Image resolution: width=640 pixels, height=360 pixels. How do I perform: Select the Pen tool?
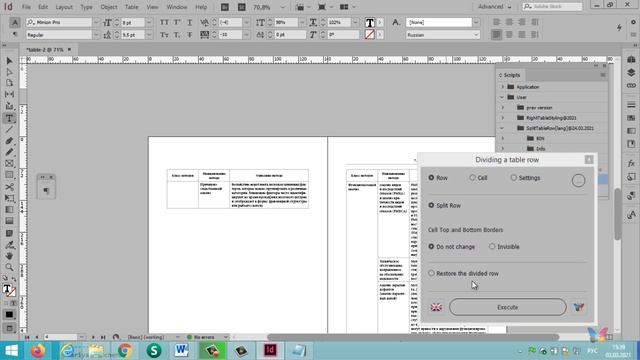click(9, 141)
